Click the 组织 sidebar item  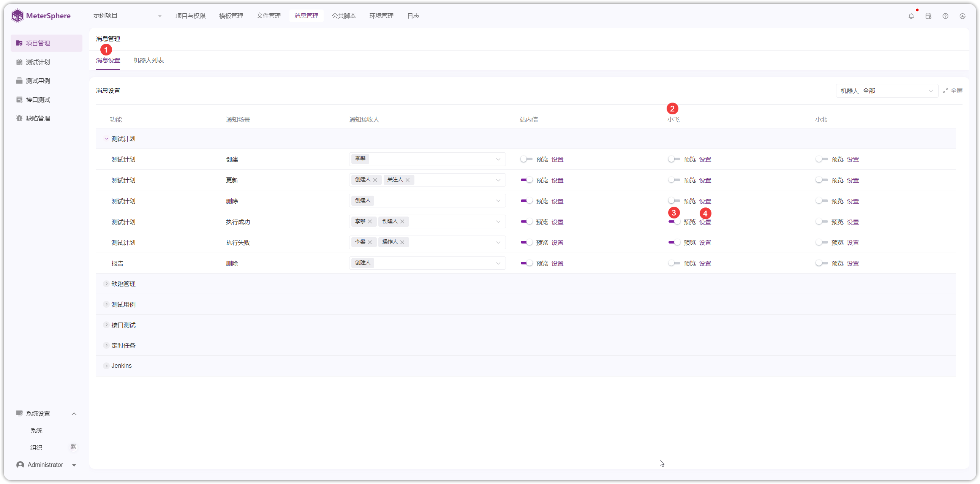pos(36,448)
